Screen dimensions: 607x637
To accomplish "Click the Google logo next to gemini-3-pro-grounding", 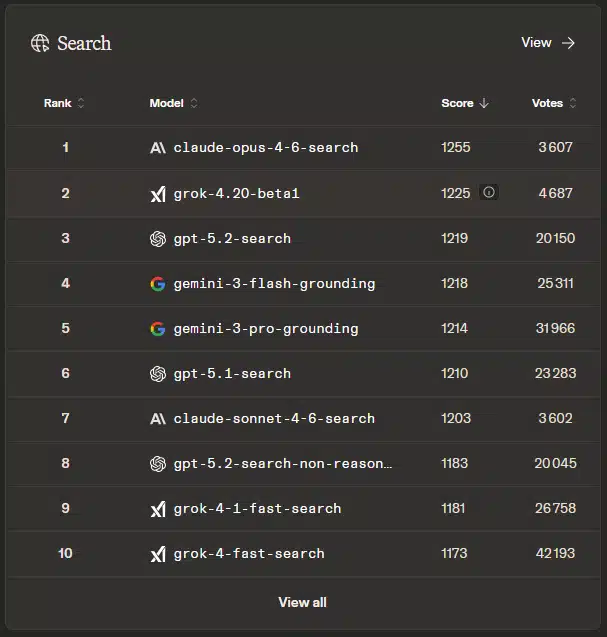I will 157,329.
